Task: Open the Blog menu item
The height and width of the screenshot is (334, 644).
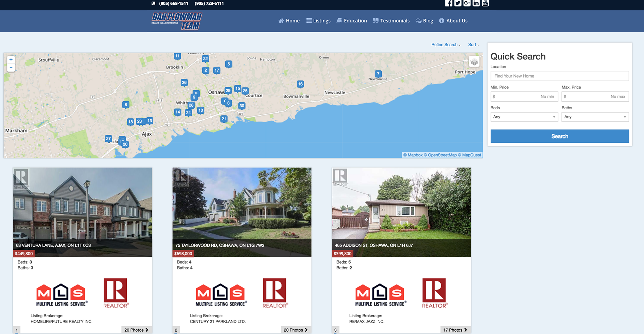Action: click(x=424, y=21)
